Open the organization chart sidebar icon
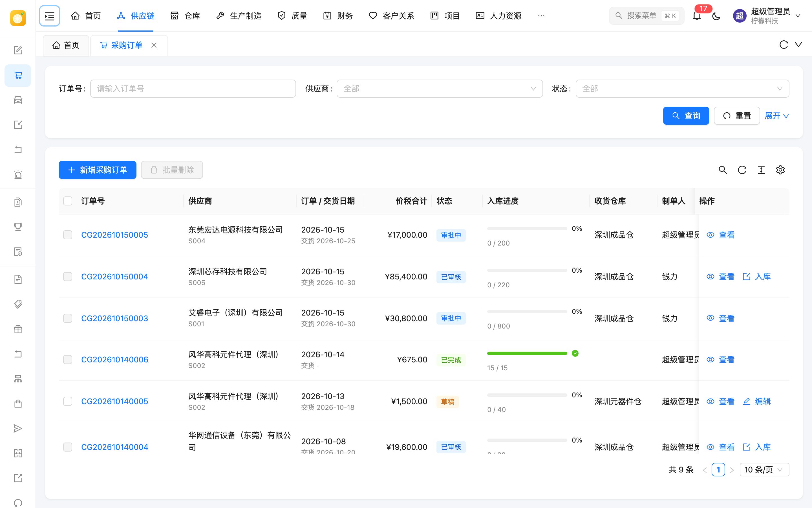The width and height of the screenshot is (812, 508). (x=18, y=379)
